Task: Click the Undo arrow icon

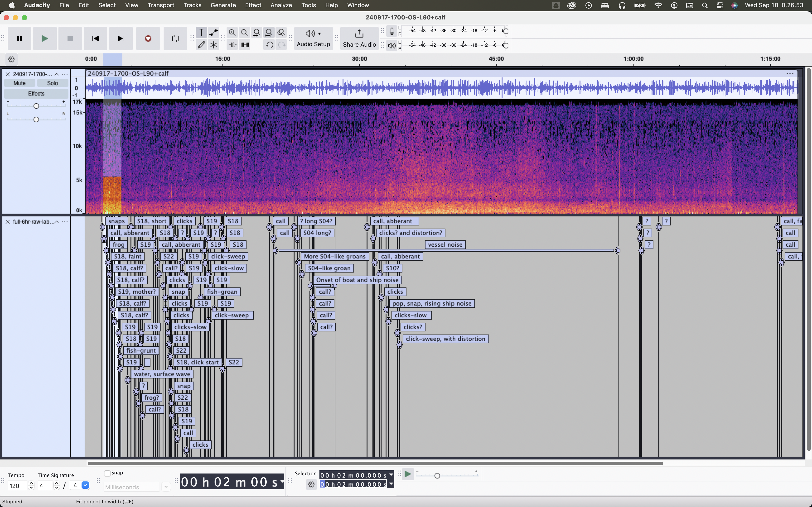Action: click(x=269, y=45)
